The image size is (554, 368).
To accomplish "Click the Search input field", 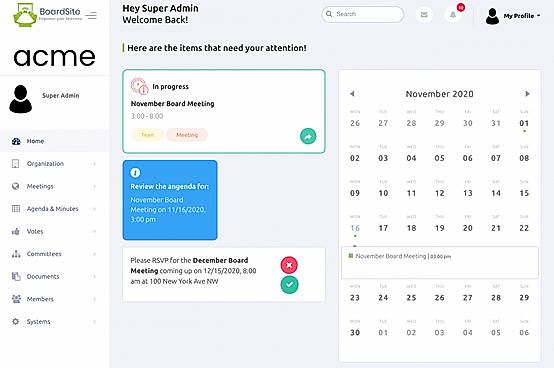I will 363,14.
